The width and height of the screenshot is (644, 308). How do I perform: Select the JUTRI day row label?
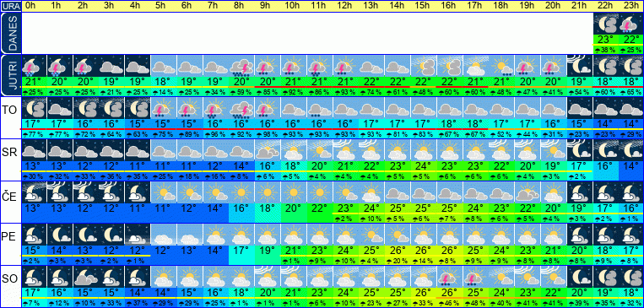(10, 75)
